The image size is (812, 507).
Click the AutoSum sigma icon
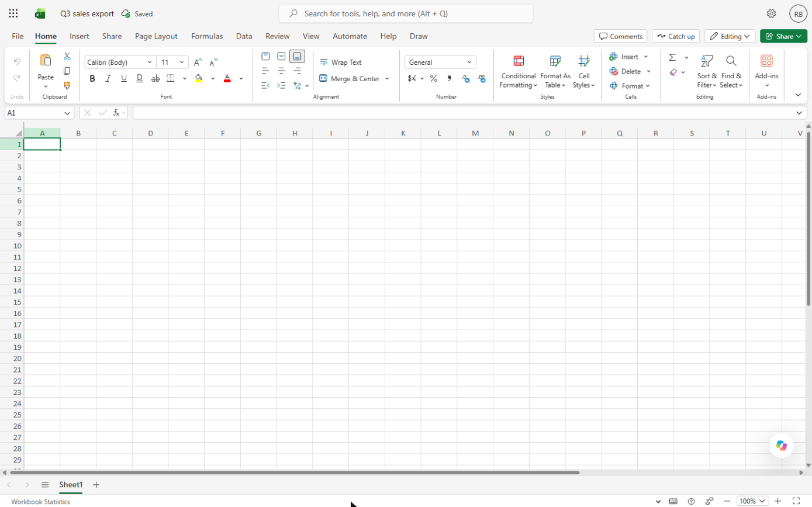tap(672, 57)
